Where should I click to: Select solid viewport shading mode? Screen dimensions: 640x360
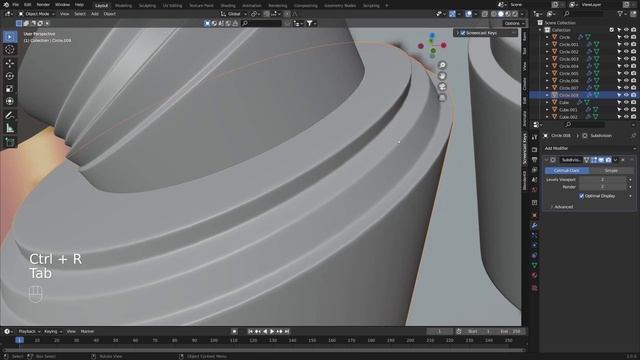click(501, 14)
